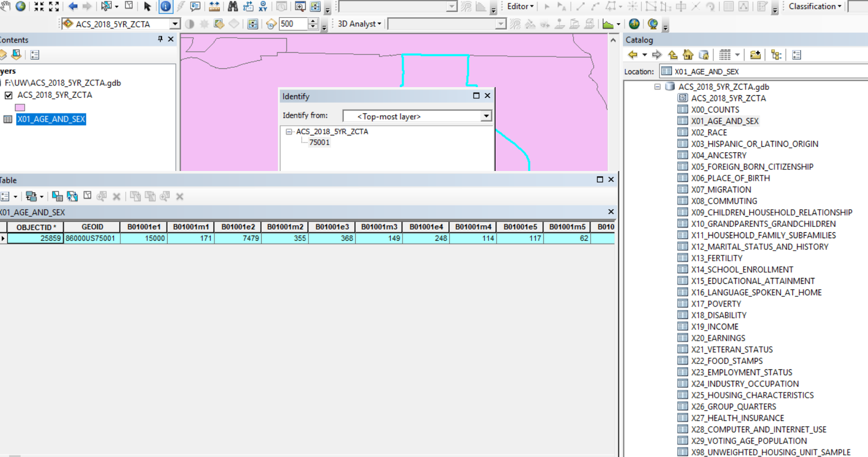
Task: Select X01_AGE_AND_SEX in Table of Contents
Action: pos(51,119)
